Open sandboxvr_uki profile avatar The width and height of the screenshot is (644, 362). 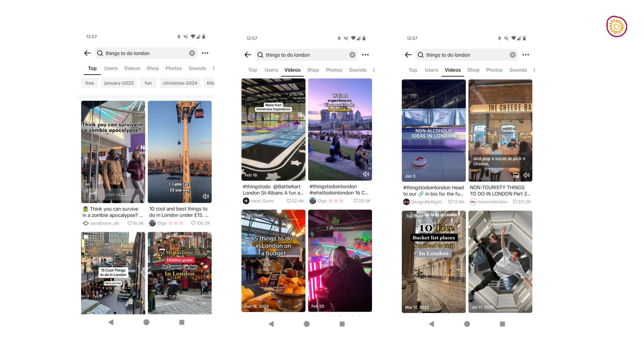point(86,223)
